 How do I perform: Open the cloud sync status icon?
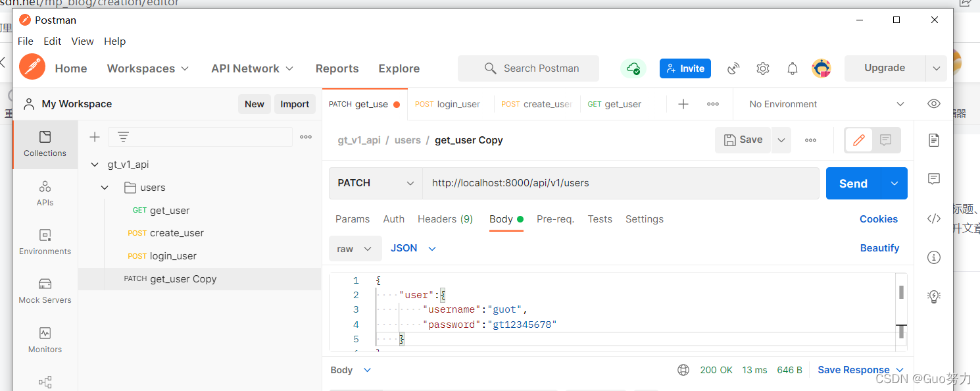coord(633,68)
